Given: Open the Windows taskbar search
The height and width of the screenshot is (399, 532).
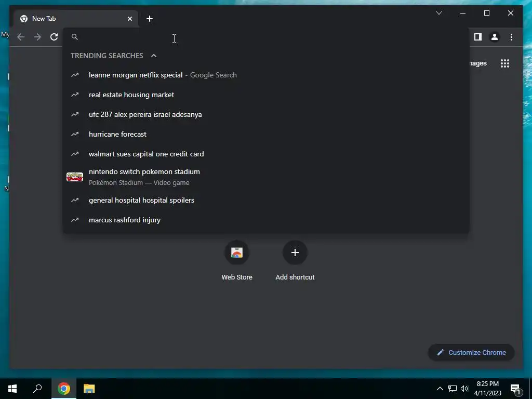Looking at the screenshot, I should click(37, 389).
